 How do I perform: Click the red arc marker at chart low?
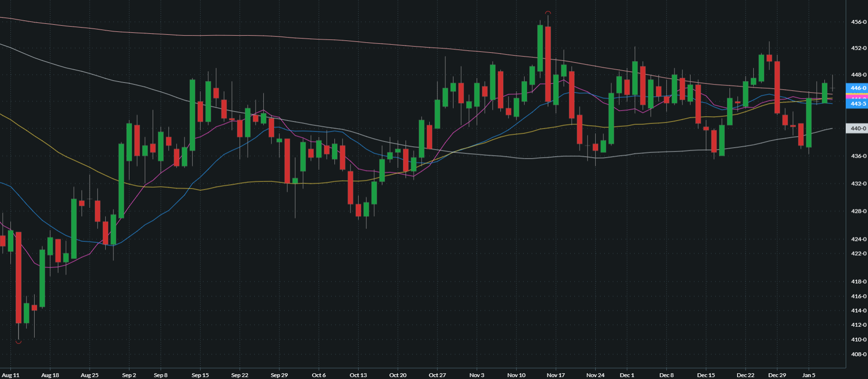pyautogui.click(x=18, y=341)
